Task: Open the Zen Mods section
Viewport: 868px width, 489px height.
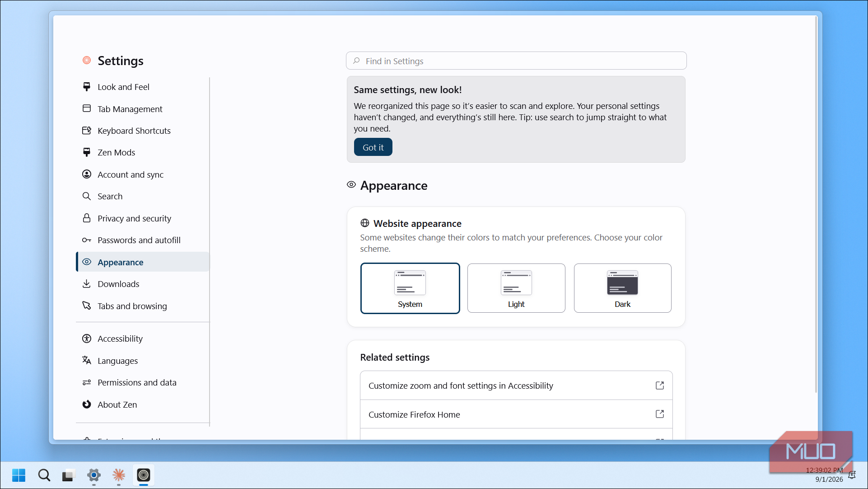Action: (x=143, y=152)
